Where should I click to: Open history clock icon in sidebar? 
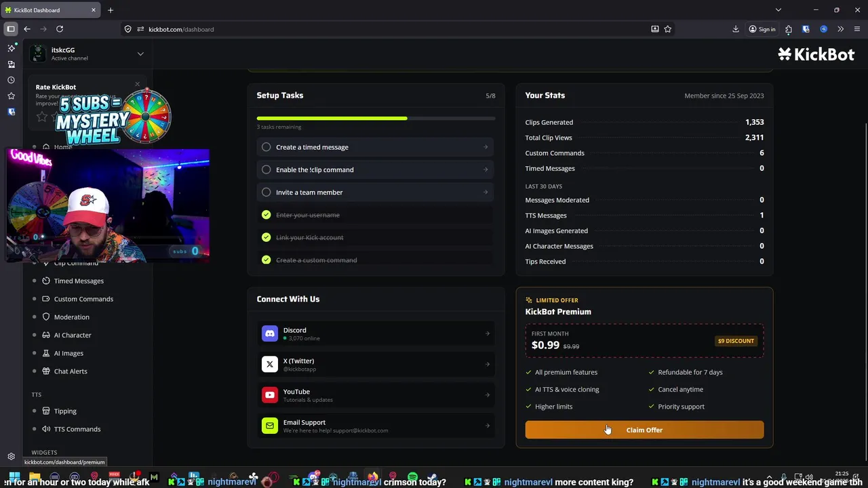coord(11,80)
